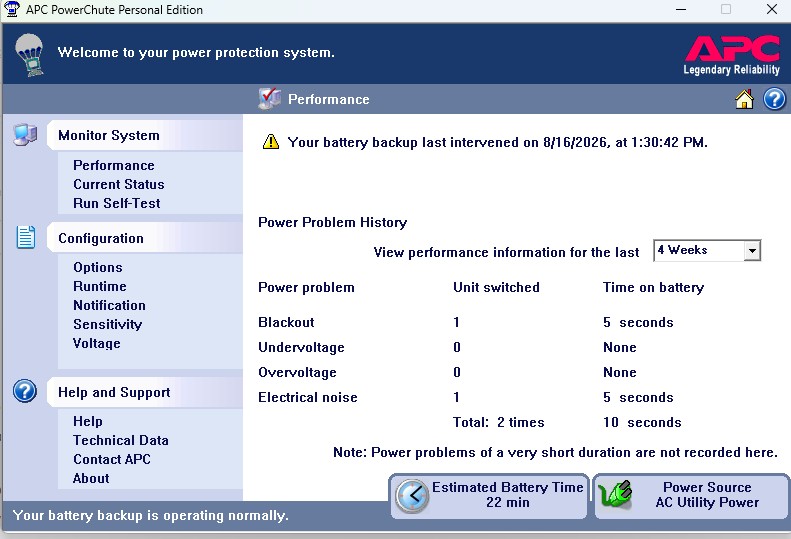Open the Current Status page
The width and height of the screenshot is (791, 539).
tap(119, 184)
